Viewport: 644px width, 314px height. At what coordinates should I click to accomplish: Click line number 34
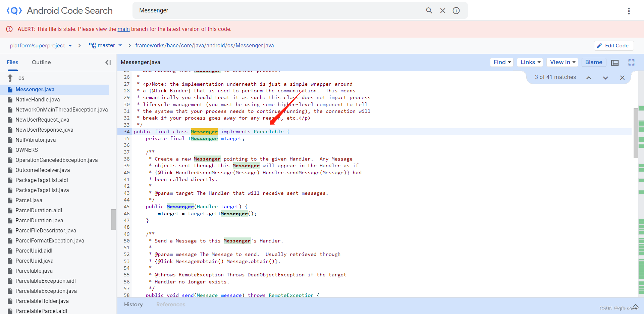pyautogui.click(x=126, y=132)
